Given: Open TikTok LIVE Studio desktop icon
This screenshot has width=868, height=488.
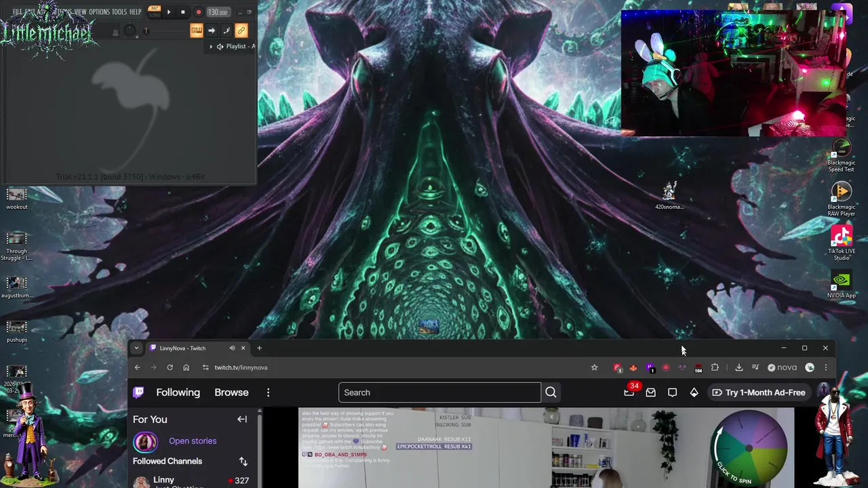Looking at the screenshot, I should pyautogui.click(x=842, y=243).
